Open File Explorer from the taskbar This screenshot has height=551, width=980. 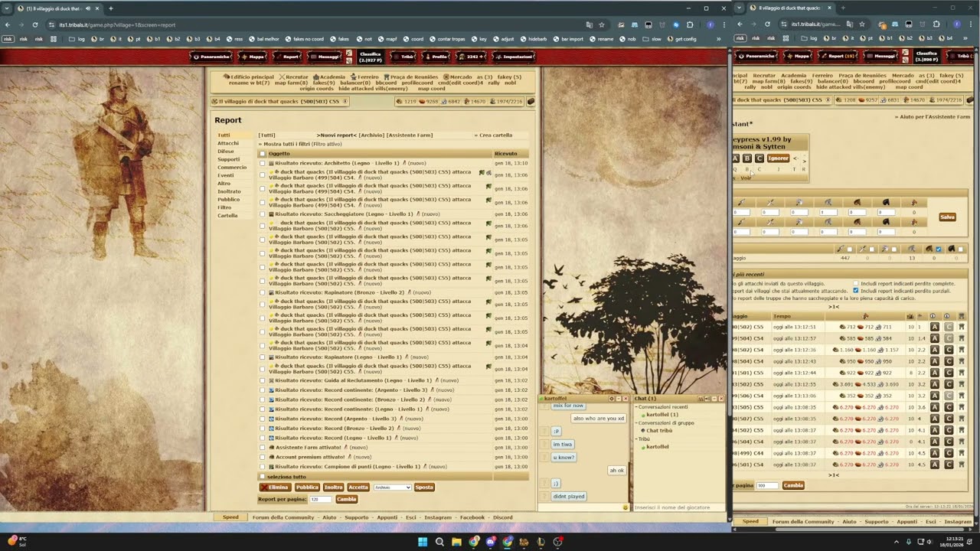[456, 542]
